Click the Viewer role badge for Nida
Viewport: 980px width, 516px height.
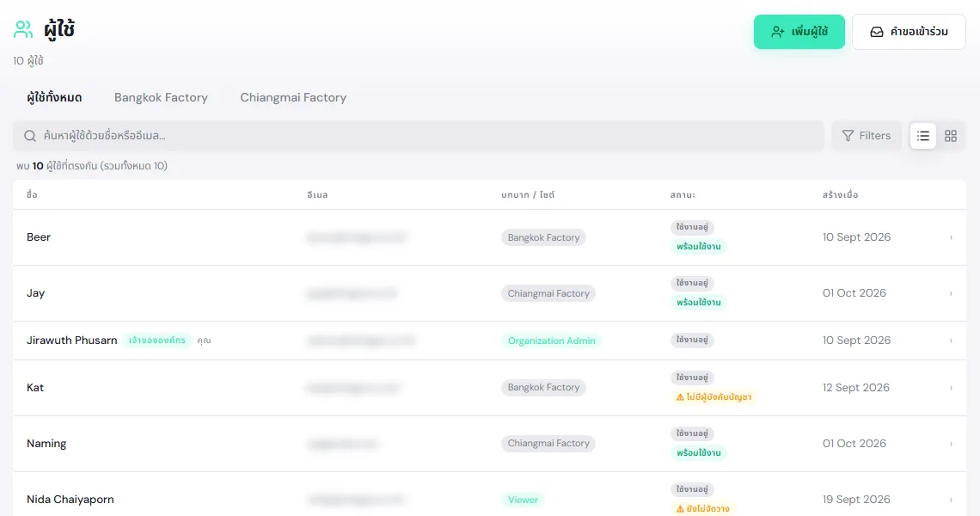click(523, 500)
